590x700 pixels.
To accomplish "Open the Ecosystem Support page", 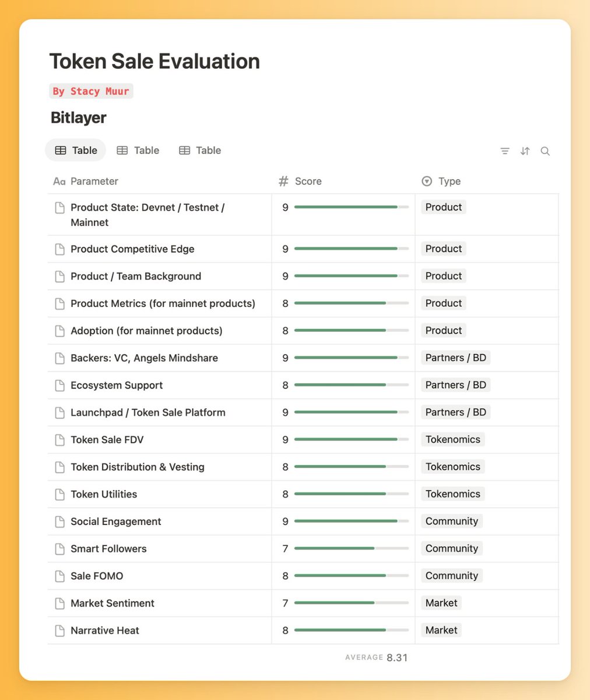I will click(117, 386).
